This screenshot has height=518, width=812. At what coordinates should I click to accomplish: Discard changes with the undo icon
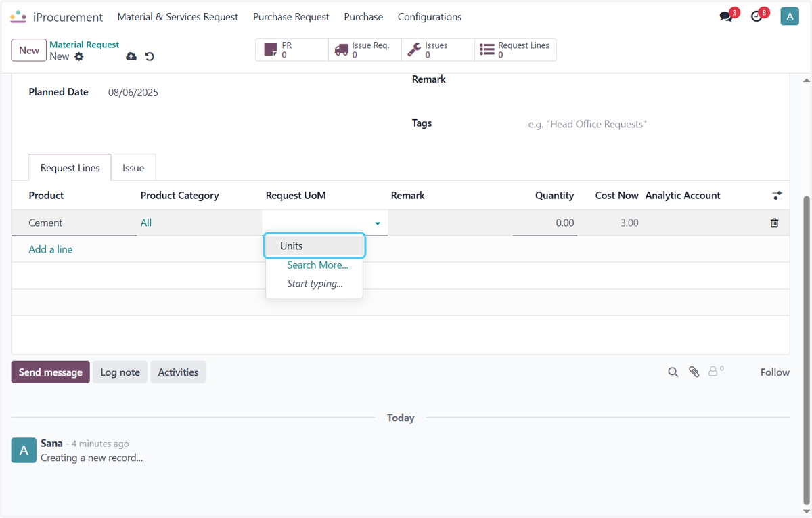(150, 56)
